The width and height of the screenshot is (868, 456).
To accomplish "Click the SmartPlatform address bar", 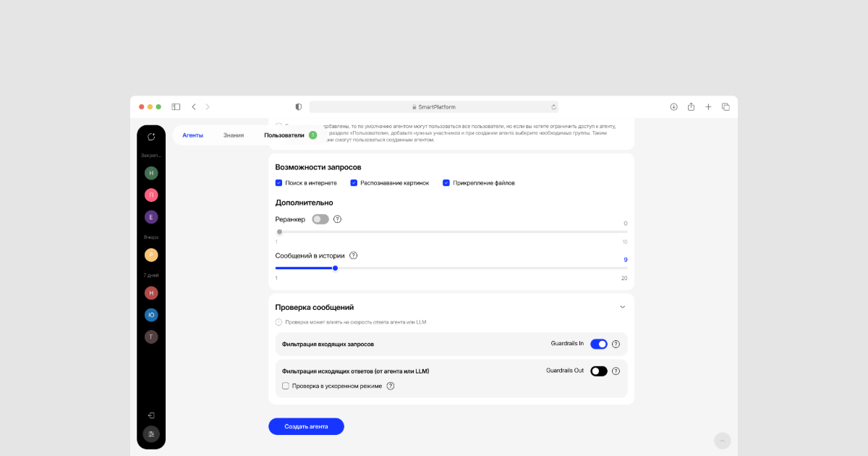I will point(434,106).
